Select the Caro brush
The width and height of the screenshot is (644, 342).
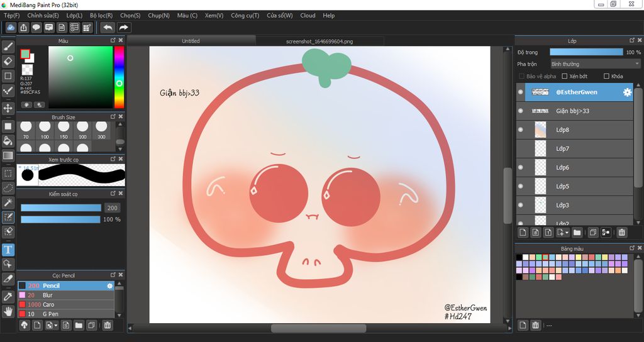[65, 305]
